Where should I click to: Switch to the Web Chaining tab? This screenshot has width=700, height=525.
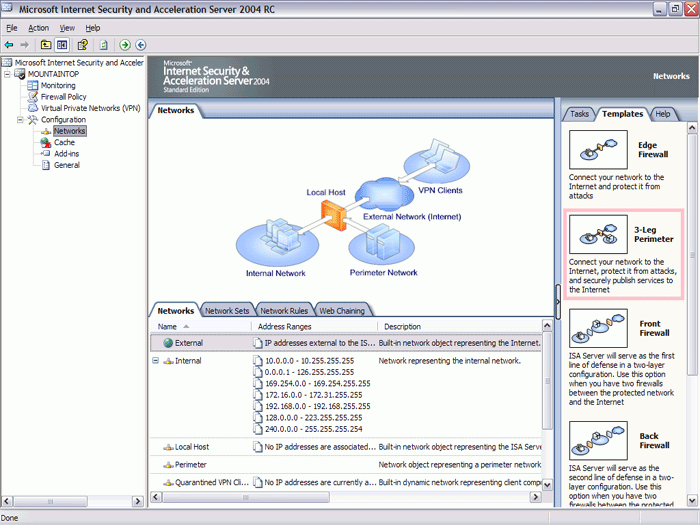[x=342, y=311]
